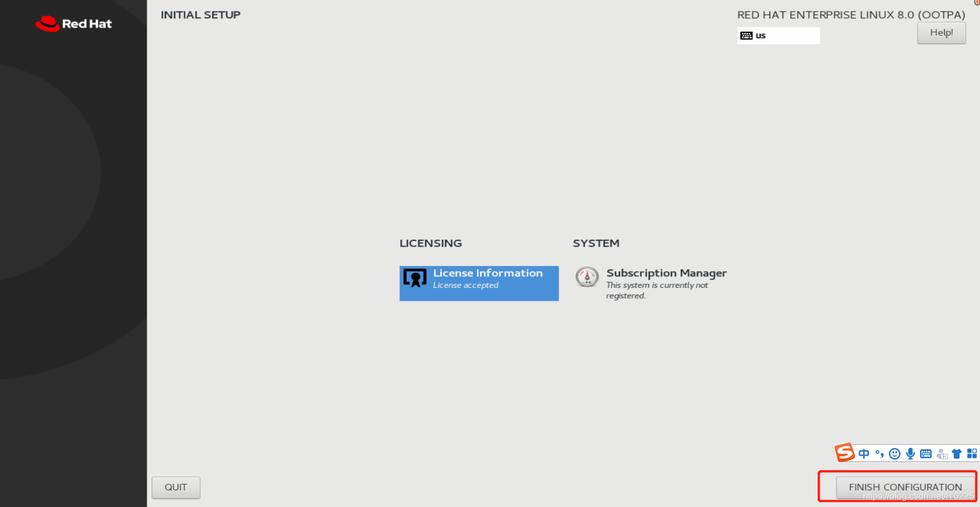Click the IME user account icon

[x=942, y=454]
